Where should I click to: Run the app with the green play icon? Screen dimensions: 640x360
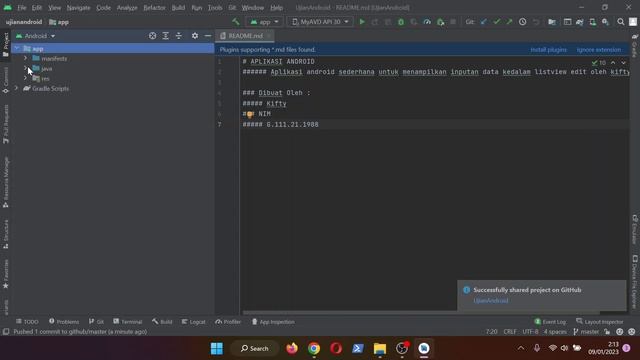(362, 22)
